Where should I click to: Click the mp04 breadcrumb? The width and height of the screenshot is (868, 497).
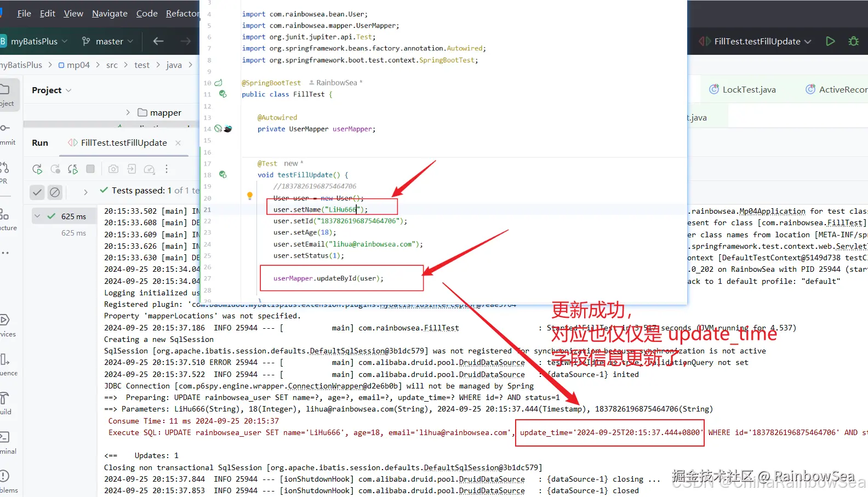[x=74, y=65]
